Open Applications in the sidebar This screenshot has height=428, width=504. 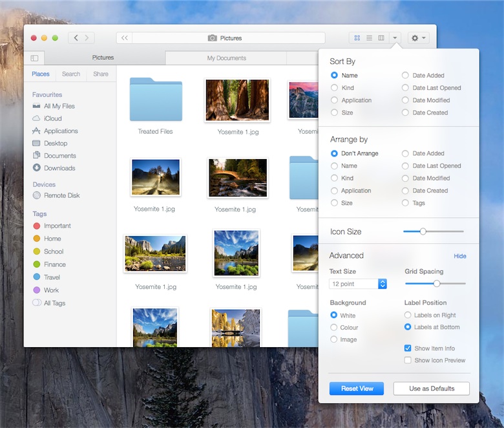tap(60, 131)
